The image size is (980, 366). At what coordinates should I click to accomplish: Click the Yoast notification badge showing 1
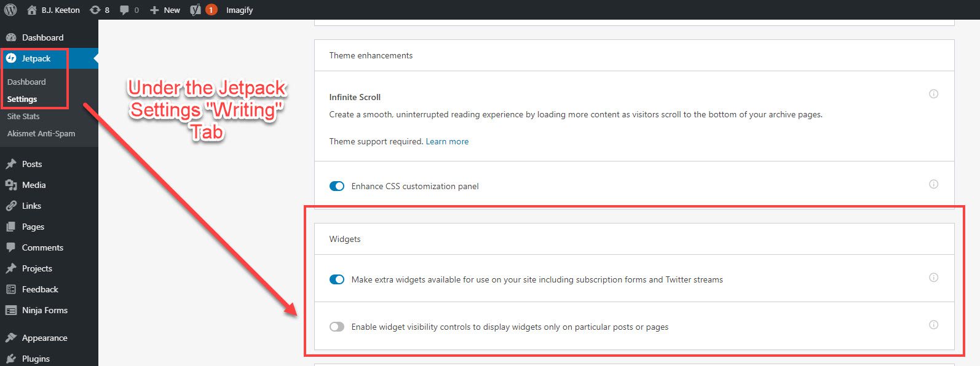pyautogui.click(x=211, y=10)
